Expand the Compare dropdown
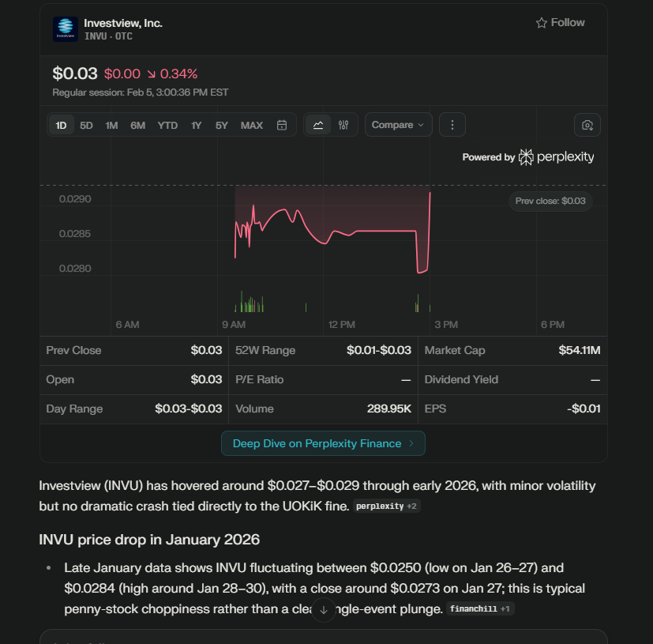This screenshot has height=644, width=653. (x=398, y=125)
